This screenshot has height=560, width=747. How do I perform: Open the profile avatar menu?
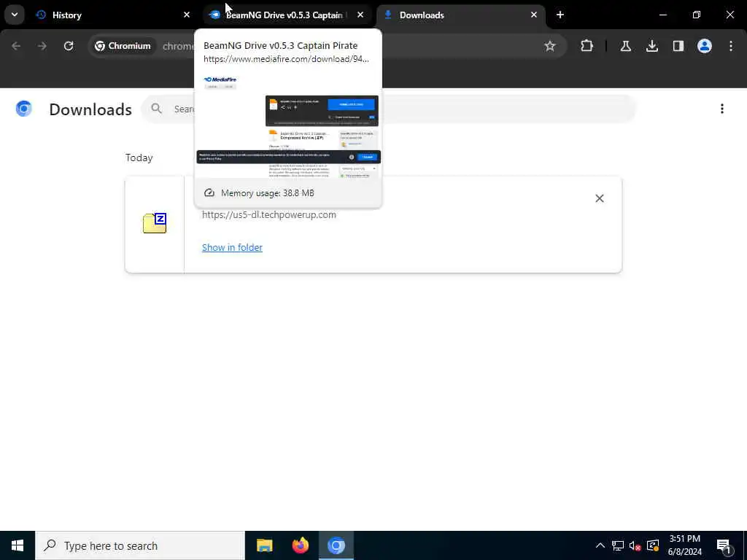pyautogui.click(x=705, y=46)
